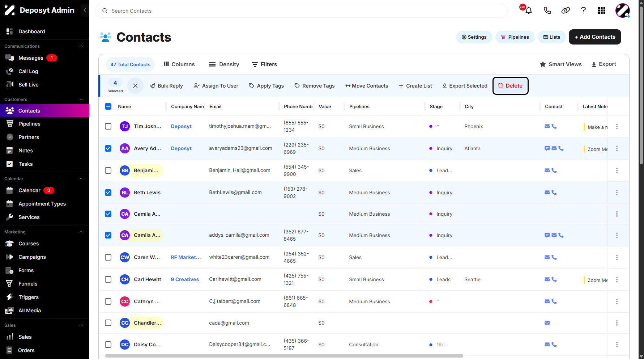This screenshot has height=359, width=644.
Task: Open the apps grid icon
Action: tap(602, 10)
